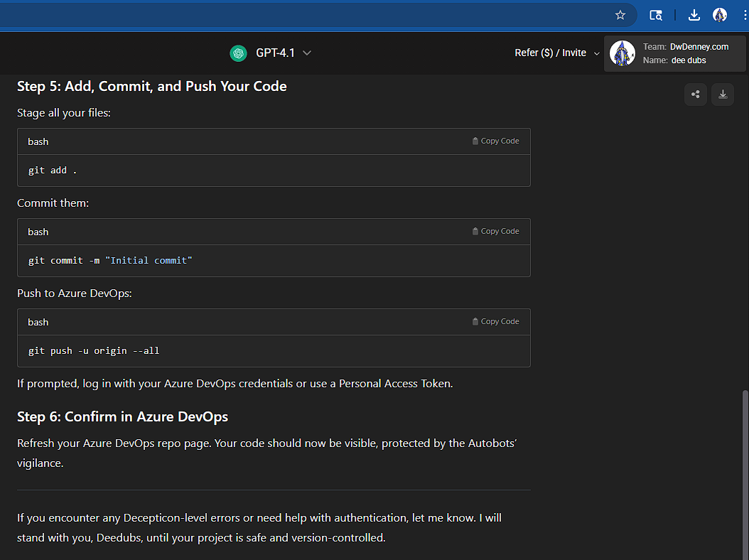The width and height of the screenshot is (749, 560).
Task: Open the Refer ($) / Invite menu
Action: [x=556, y=53]
